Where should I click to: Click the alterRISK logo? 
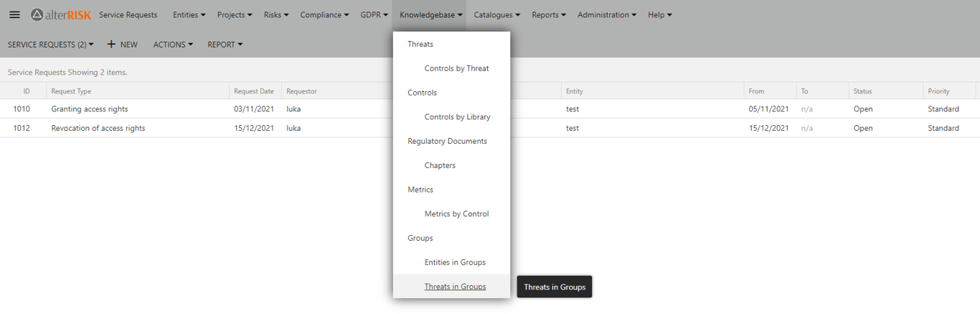[x=61, y=14]
